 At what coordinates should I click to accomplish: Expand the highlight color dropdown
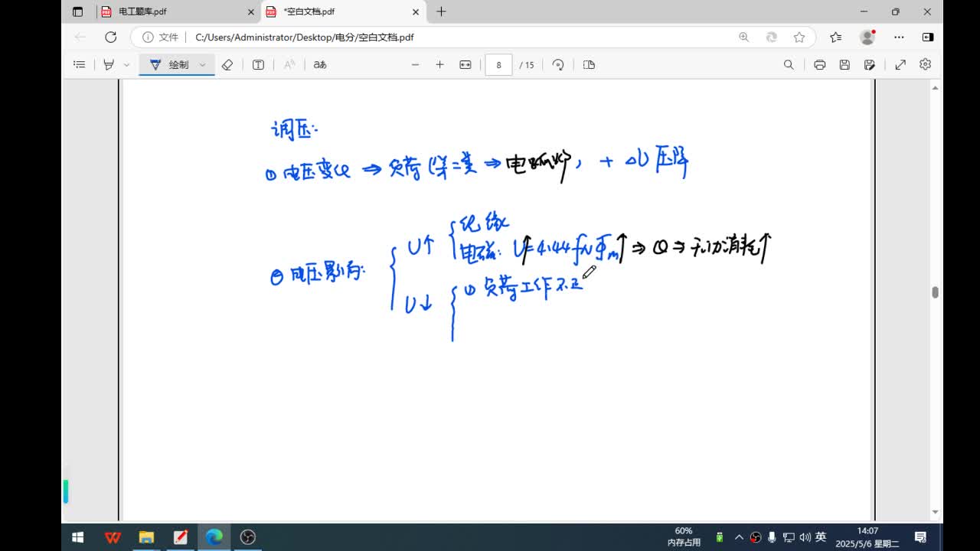coord(126,64)
